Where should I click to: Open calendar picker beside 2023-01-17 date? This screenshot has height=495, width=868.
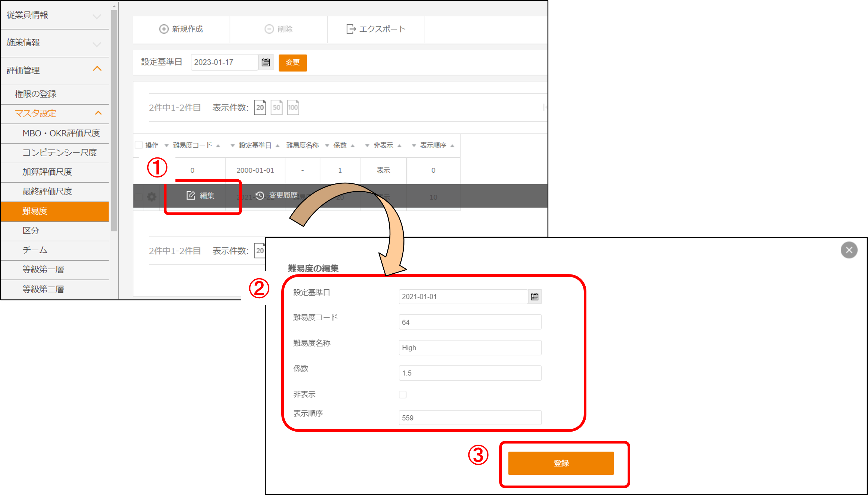(x=266, y=62)
